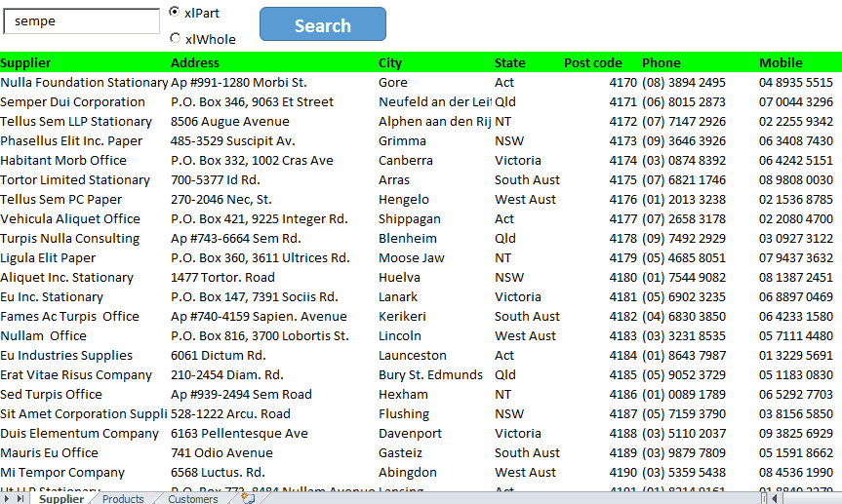Screen dimensions: 842x504
Task: Click address 741 Odio Avenue
Action: pos(221,453)
